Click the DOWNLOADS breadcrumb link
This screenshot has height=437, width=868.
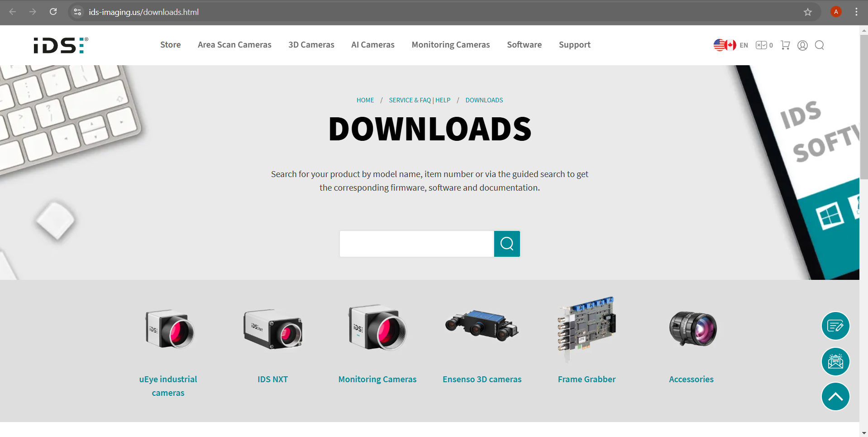click(x=484, y=100)
